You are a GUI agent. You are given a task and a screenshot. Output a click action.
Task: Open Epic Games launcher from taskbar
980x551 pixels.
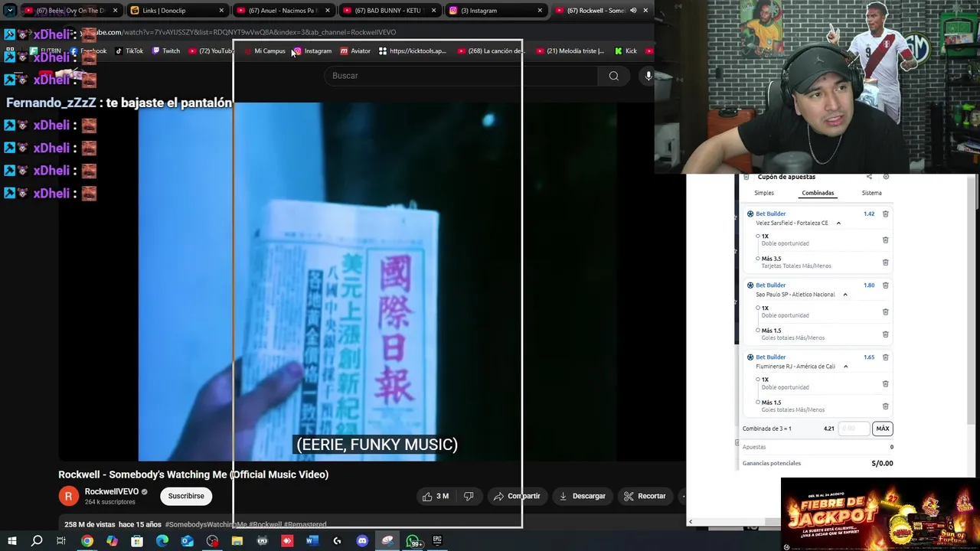[437, 541]
